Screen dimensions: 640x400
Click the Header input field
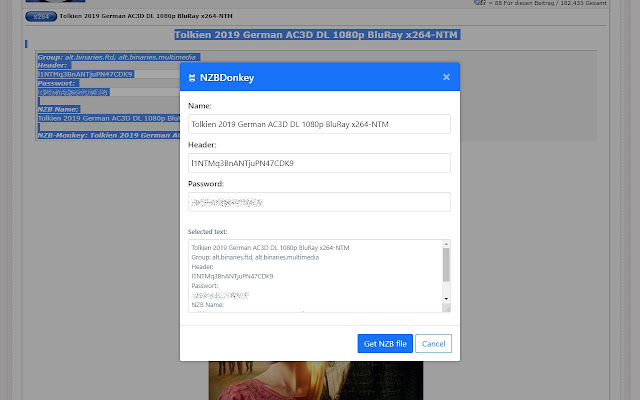point(319,162)
